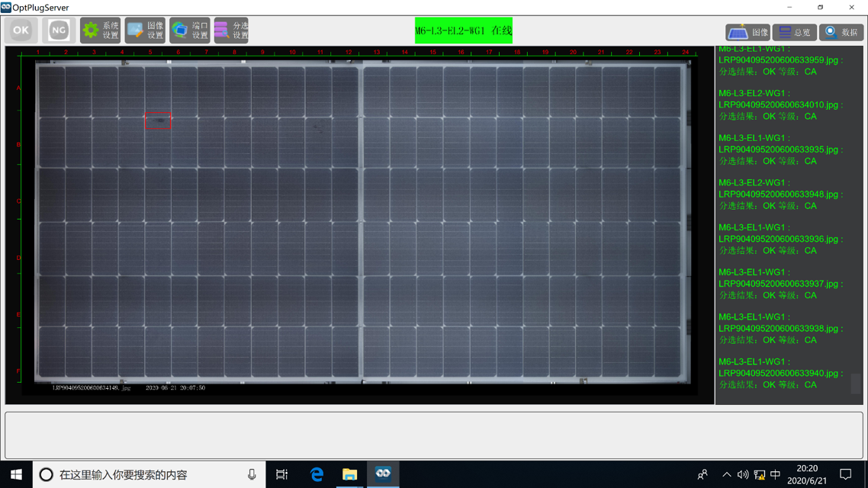Open 系统设置 system settings
868x488 pixels.
tap(101, 30)
